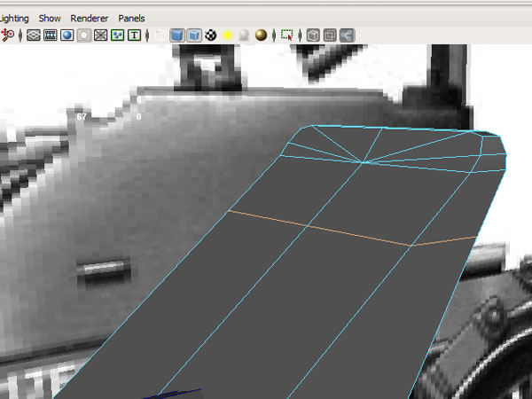Click the isolate select icon

(x=287, y=35)
